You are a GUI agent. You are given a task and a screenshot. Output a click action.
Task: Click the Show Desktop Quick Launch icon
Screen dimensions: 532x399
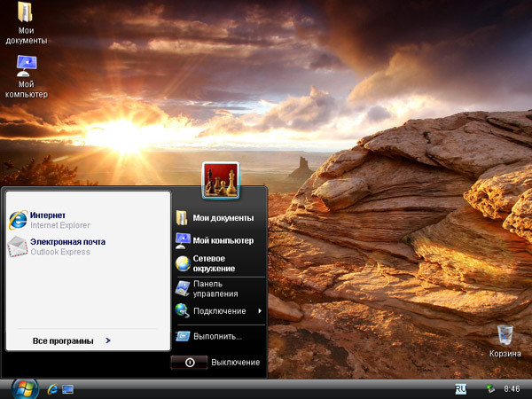coord(67,389)
